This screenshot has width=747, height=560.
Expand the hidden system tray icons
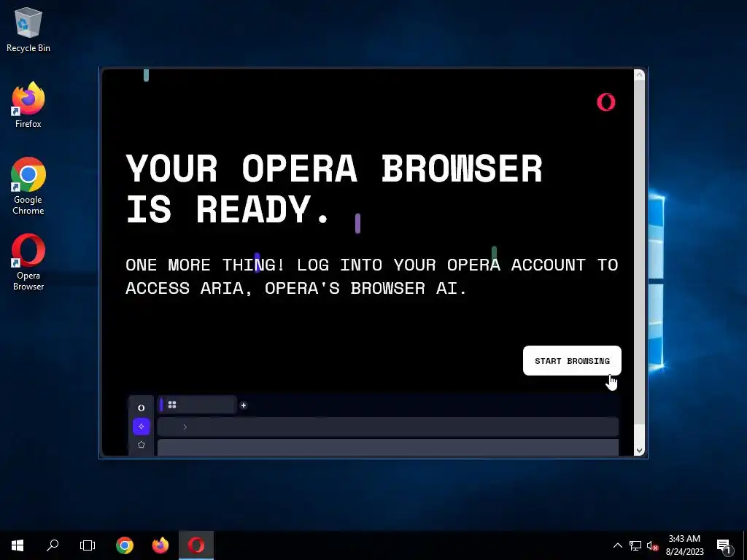tap(617, 545)
